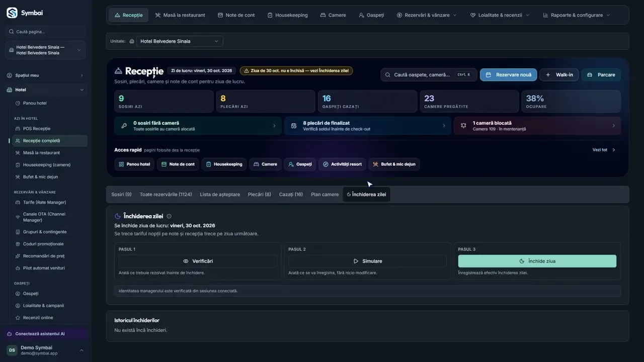Click the info icon beside Închiderea zilei heading

pos(169,216)
